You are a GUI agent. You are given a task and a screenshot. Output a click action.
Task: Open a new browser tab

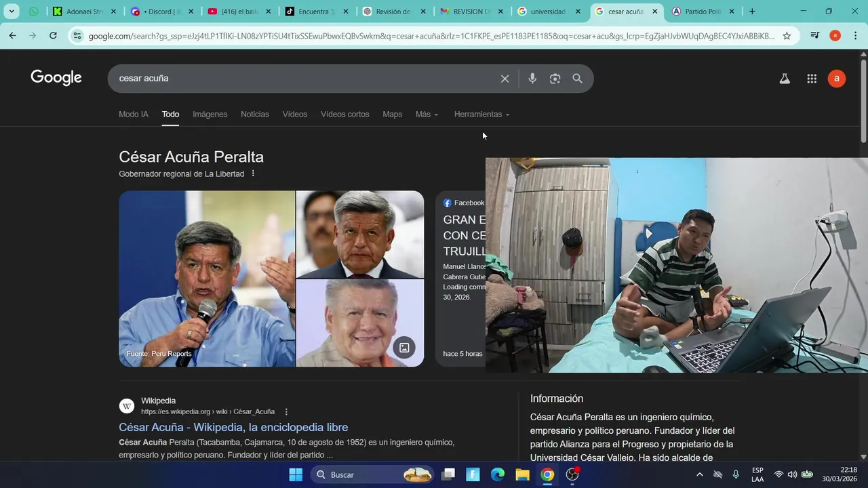coord(752,12)
